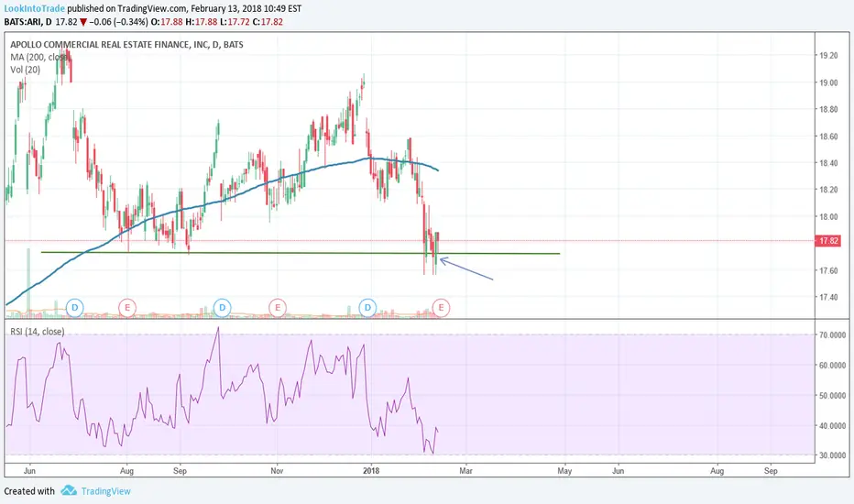Click the dividend D marker between Jun and Aug
The width and height of the screenshot is (854, 504).
[74, 307]
